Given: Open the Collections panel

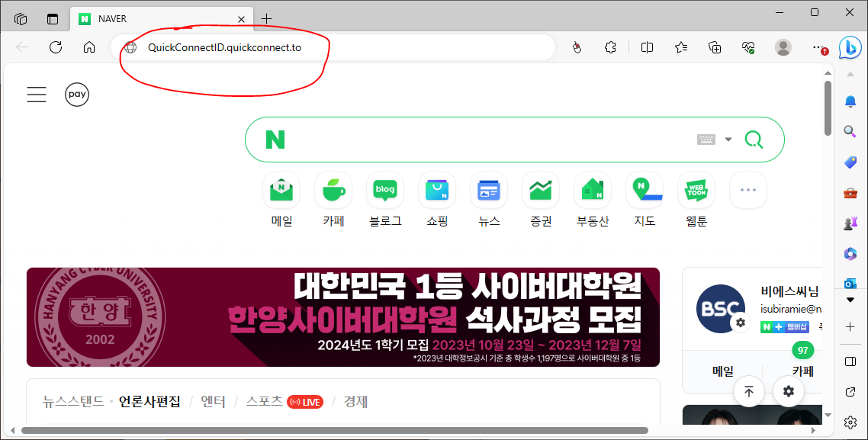Looking at the screenshot, I should click(715, 47).
